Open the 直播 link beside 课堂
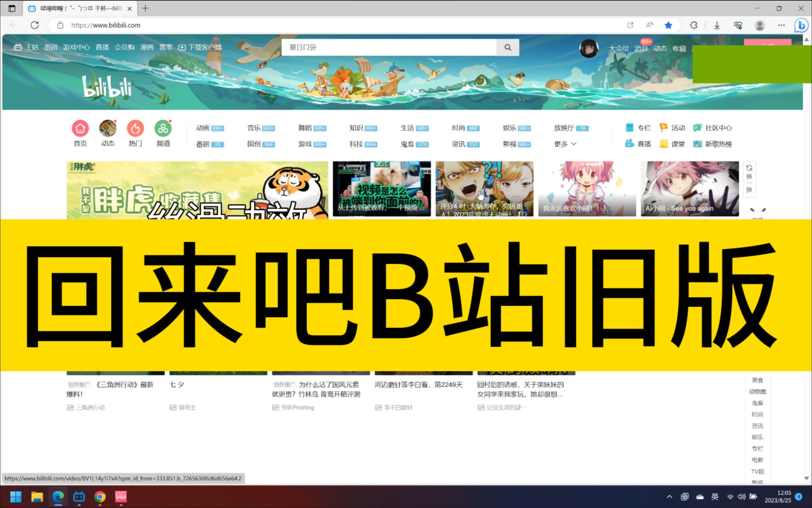 pos(638,144)
